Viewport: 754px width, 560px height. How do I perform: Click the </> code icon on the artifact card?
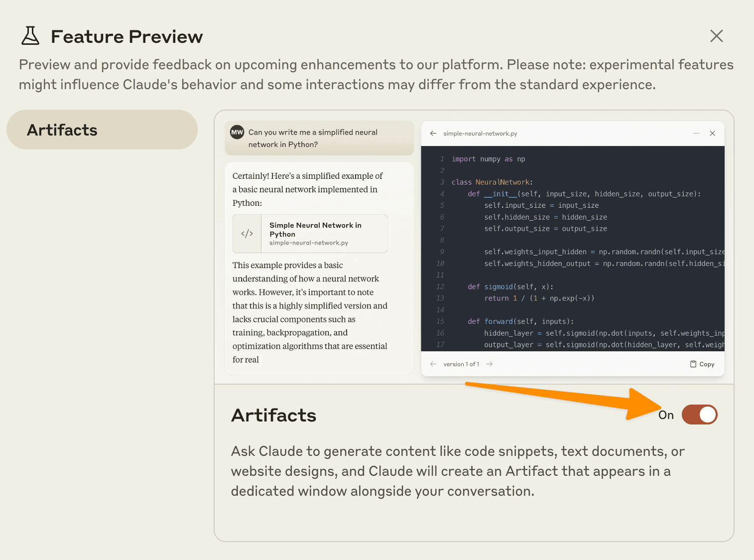[x=247, y=233]
